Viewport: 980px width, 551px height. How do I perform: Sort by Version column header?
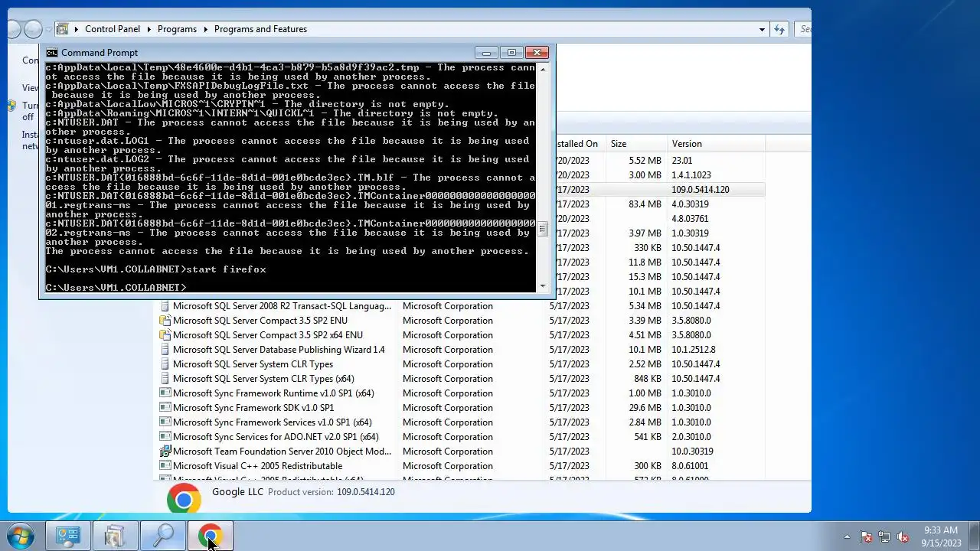(716, 144)
